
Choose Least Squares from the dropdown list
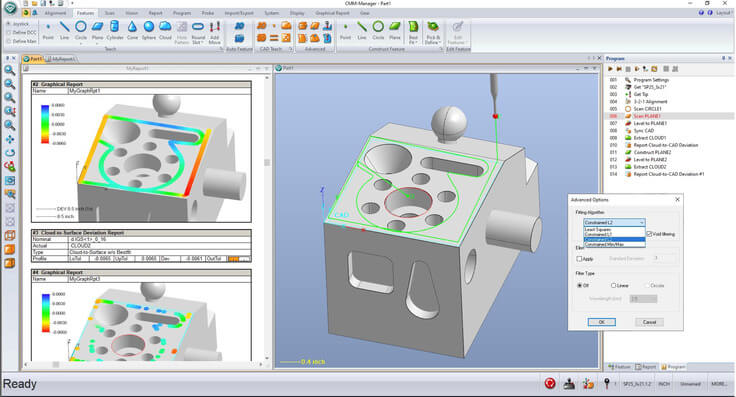click(614, 229)
